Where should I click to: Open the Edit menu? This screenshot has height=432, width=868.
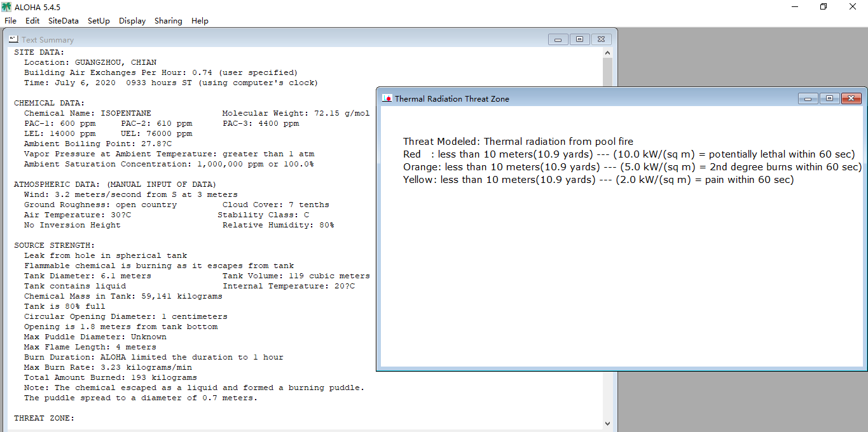point(32,21)
